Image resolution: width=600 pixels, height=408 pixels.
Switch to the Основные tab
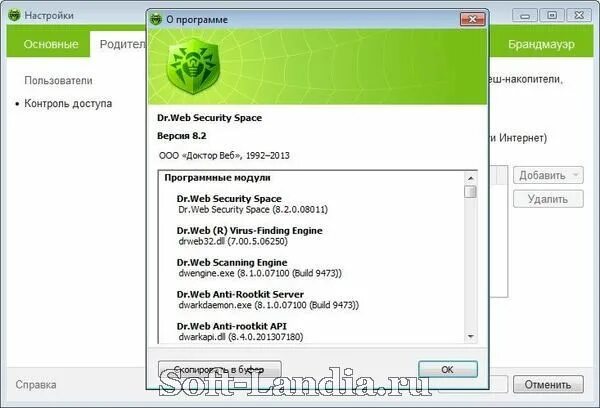click(x=51, y=44)
